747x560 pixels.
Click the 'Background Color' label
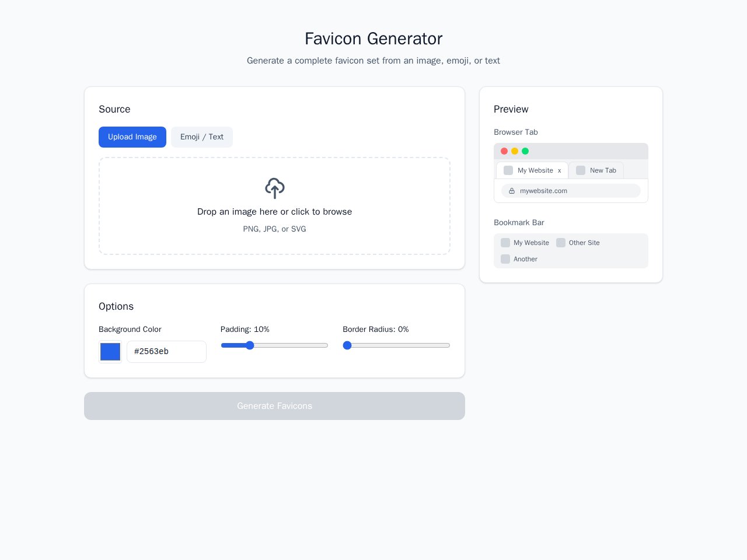click(130, 330)
